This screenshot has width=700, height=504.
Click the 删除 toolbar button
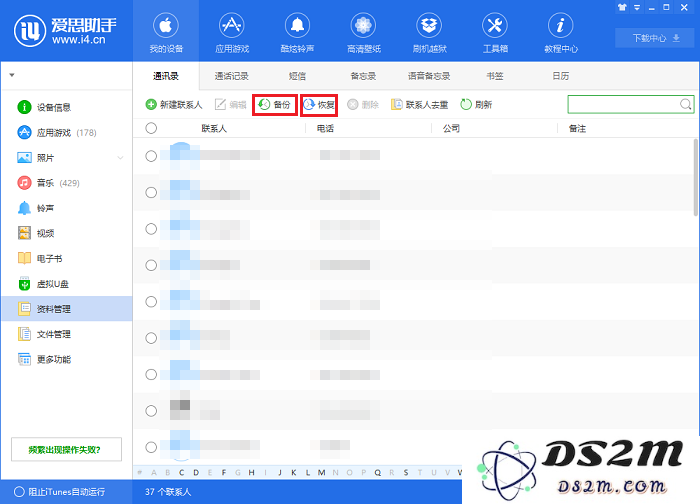coord(363,104)
